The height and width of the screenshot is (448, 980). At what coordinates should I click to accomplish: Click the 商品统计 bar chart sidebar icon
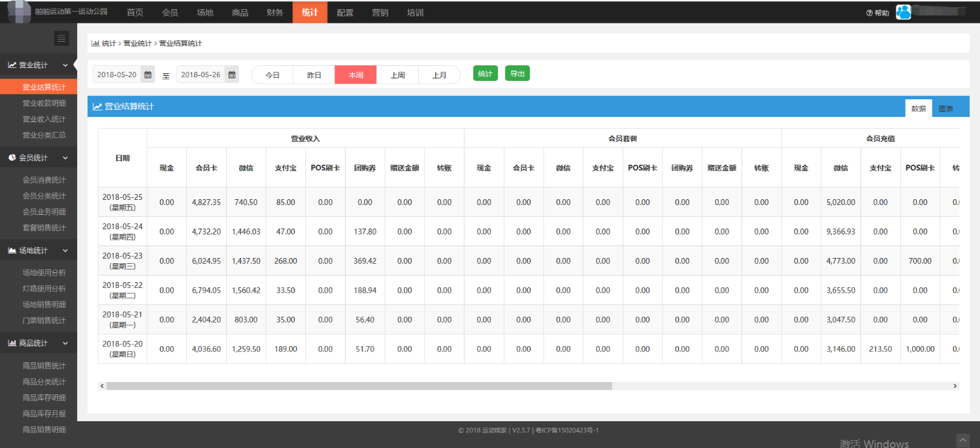[12, 344]
